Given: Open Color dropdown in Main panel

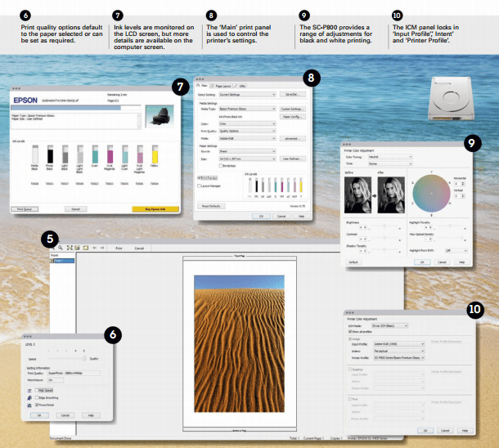Looking at the screenshot, I should 247,123.
